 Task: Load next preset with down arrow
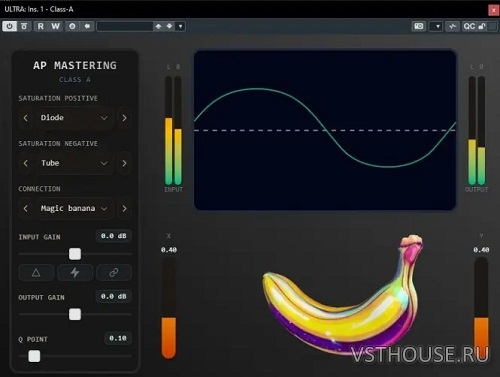click(169, 26)
